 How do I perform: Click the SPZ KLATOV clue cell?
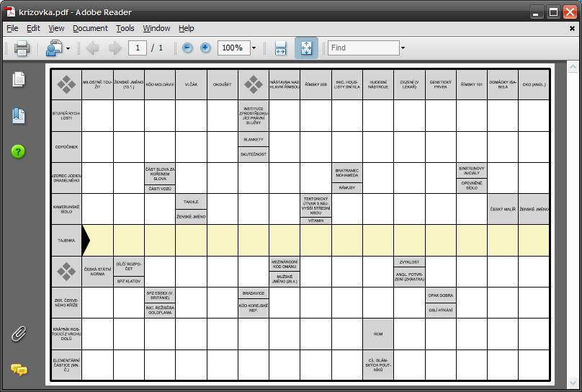pyautogui.click(x=129, y=281)
